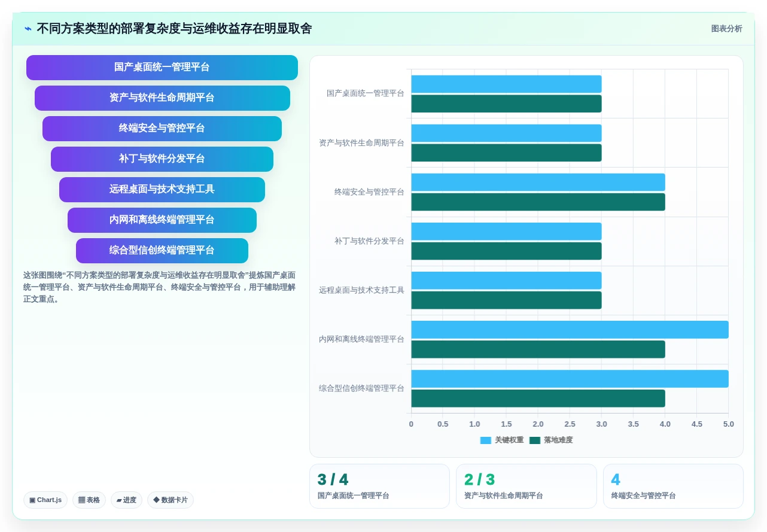Click the 关键权重 bar for 资产与软件生命周期平台
The image size is (767, 532).
(506, 133)
